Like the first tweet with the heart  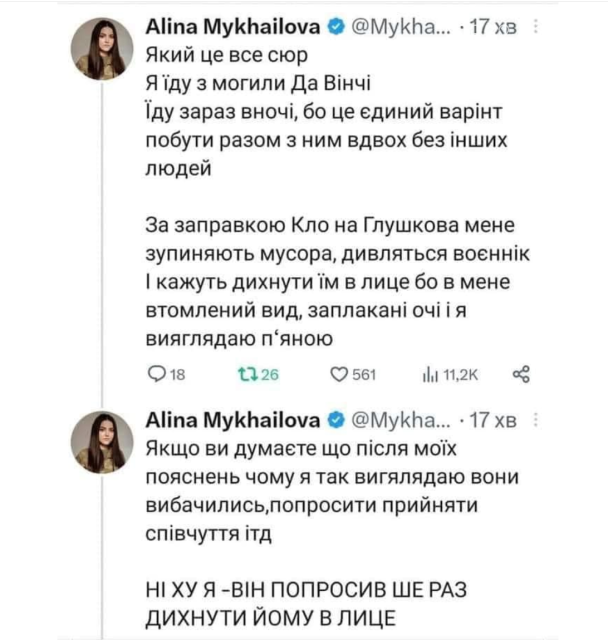click(x=337, y=375)
